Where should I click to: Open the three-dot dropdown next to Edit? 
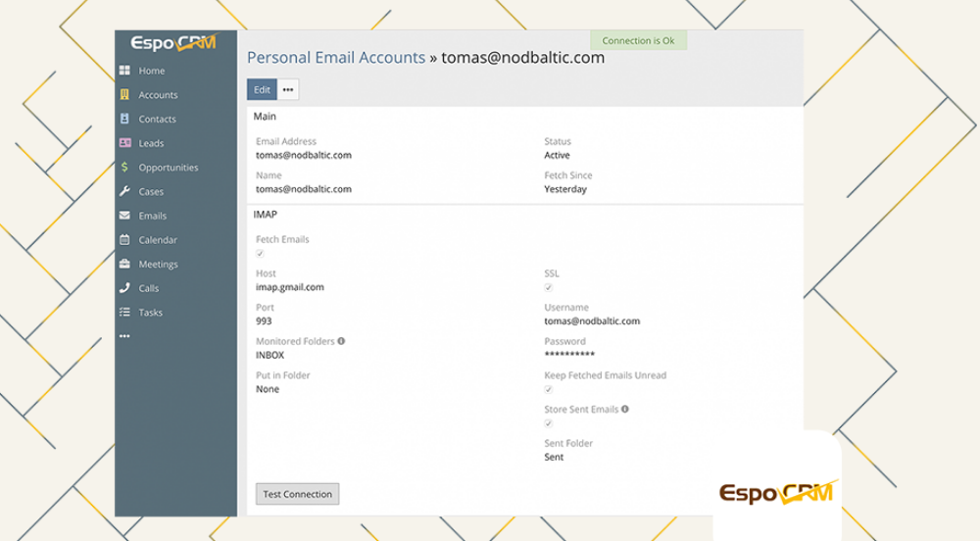(x=287, y=89)
